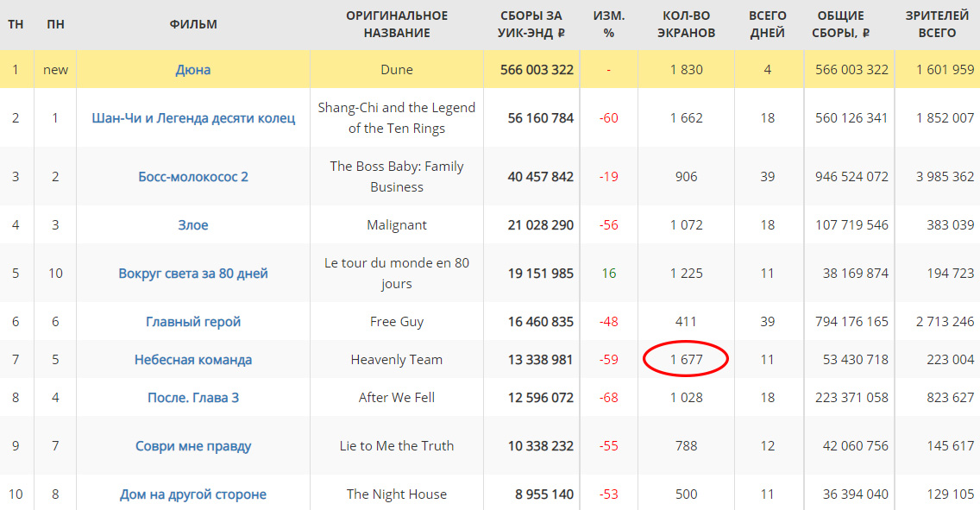Open the Небесная команда film link
The height and width of the screenshot is (510, 980).
point(193,359)
